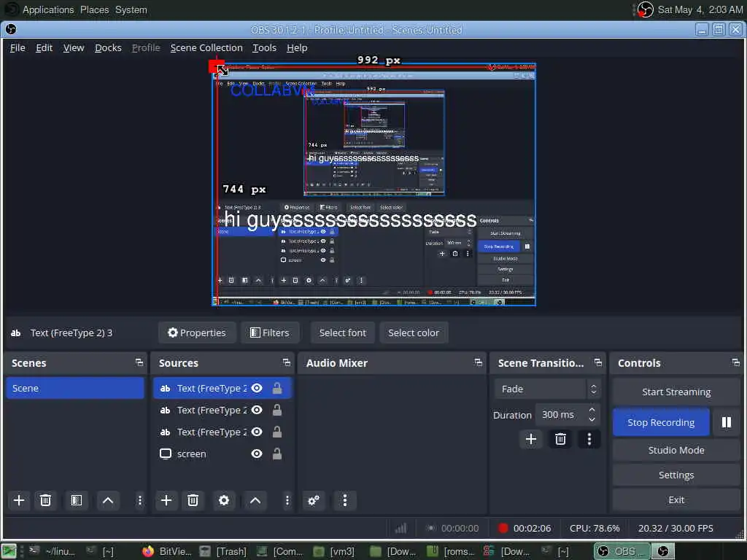
Task: Remove selected scene using Scenes trash icon
Action: 46,500
